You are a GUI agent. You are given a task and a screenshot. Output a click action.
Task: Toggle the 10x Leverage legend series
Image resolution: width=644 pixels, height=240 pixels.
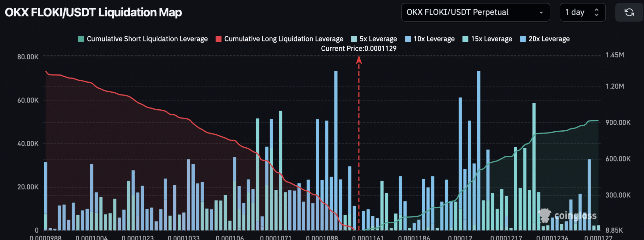coord(430,39)
